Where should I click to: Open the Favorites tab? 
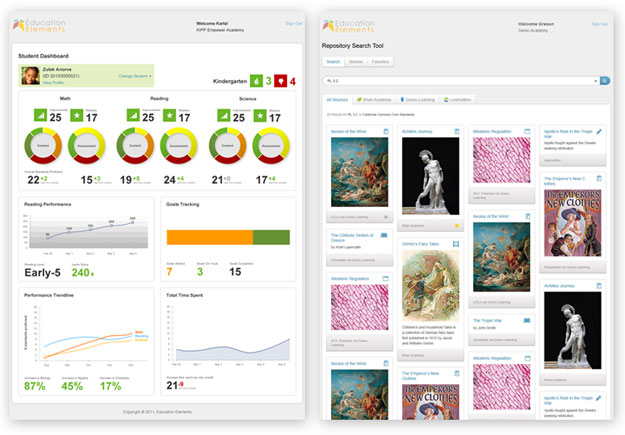[381, 61]
